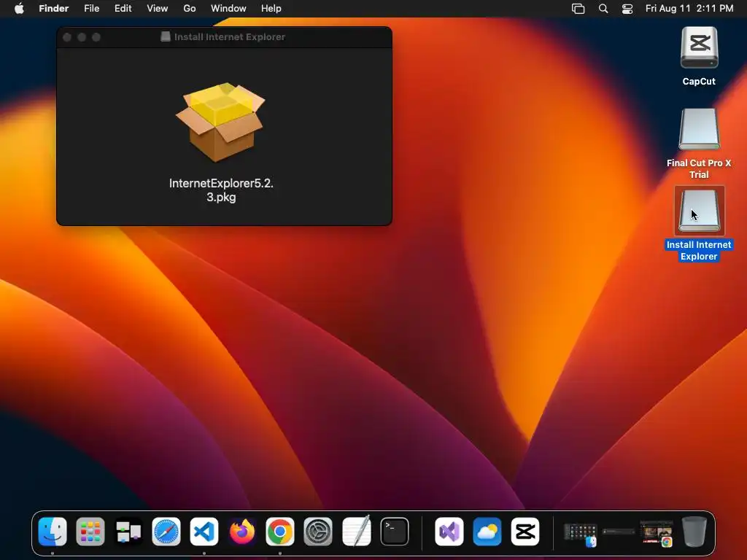Select the InternetExplorer5.2.3.pkg file name
Image resolution: width=747 pixels, height=560 pixels.
(x=221, y=190)
